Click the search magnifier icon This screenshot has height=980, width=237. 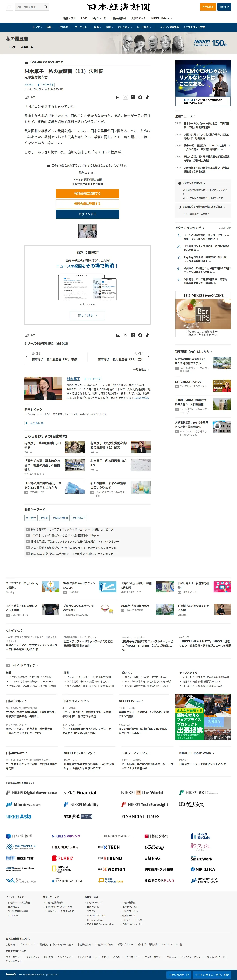coord(45,7)
